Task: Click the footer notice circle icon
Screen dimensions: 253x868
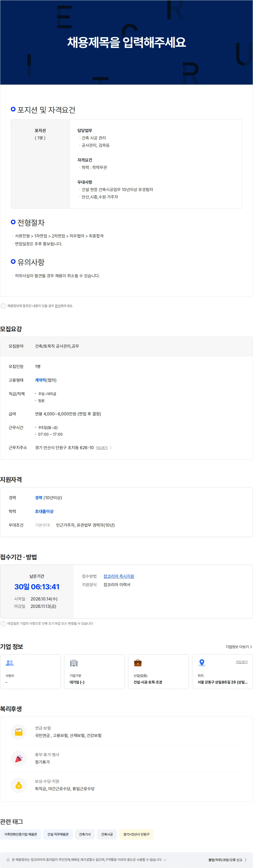Action: (x=8, y=860)
